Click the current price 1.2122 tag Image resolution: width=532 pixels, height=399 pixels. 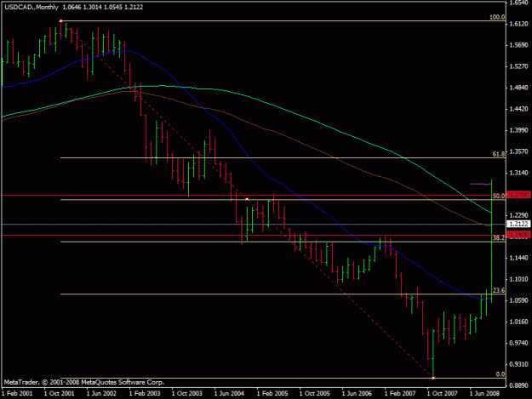(518, 224)
